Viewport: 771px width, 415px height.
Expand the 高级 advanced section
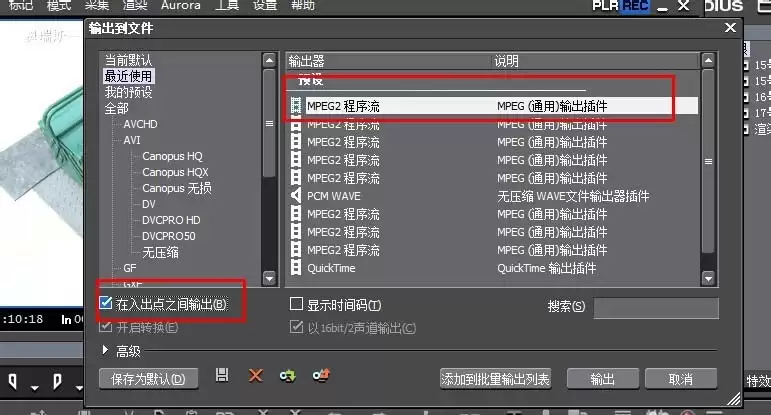pos(105,350)
